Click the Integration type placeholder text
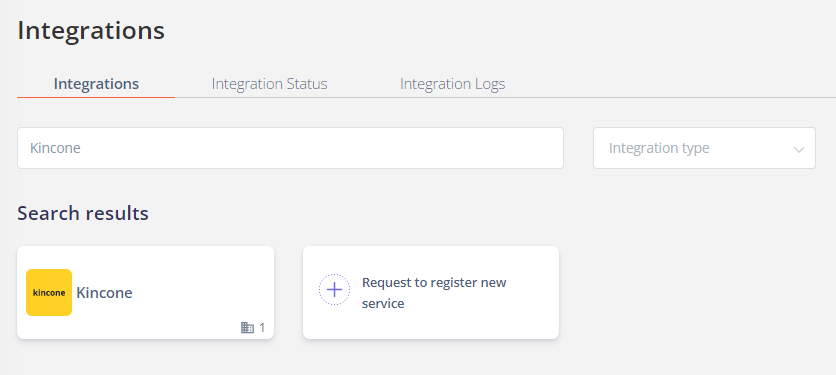Screen dimensions: 836x375 [659, 148]
